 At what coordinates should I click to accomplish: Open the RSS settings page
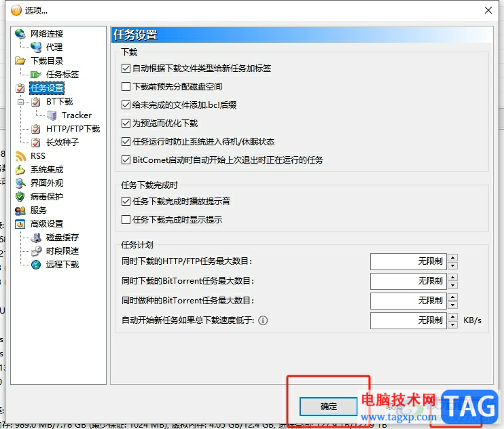coord(38,156)
